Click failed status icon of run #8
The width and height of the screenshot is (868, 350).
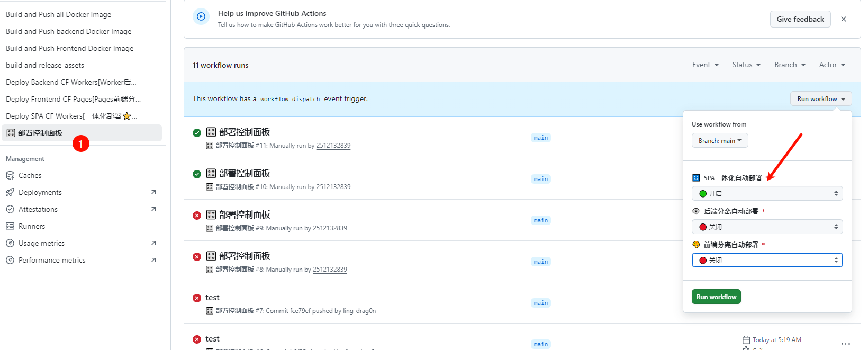[197, 257]
